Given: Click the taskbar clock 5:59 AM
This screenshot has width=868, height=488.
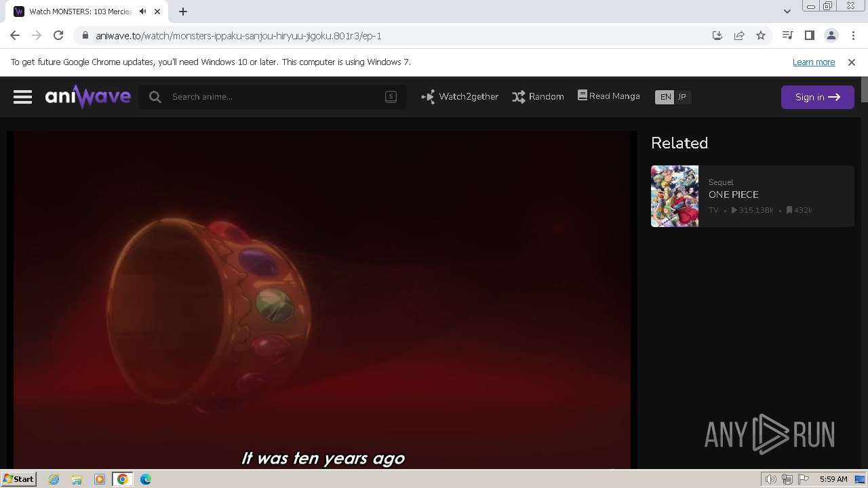Looking at the screenshot, I should pos(833,479).
